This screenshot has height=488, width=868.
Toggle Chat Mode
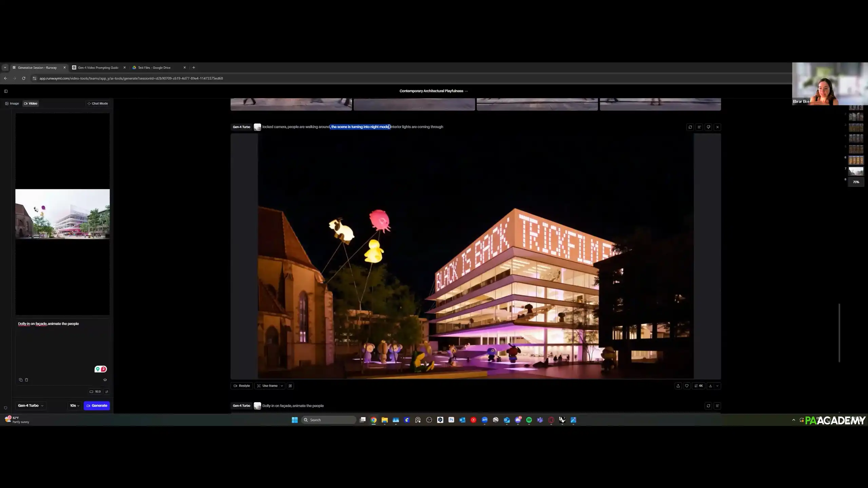(x=98, y=103)
